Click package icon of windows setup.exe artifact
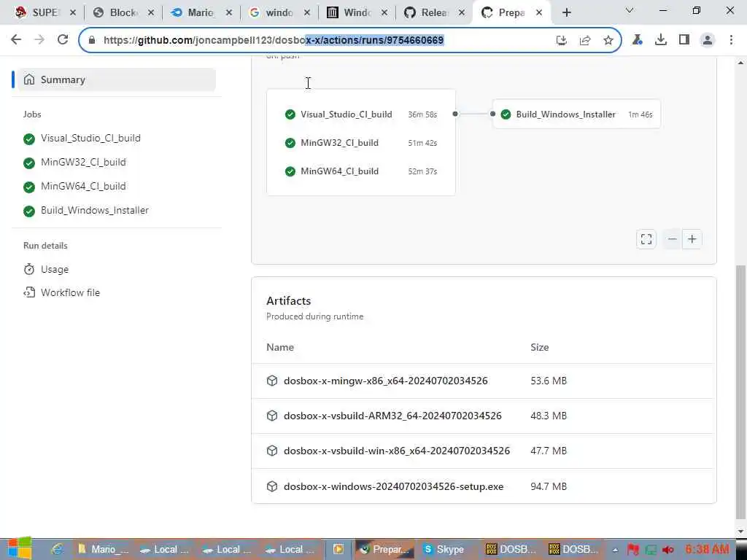The width and height of the screenshot is (747, 560). pyautogui.click(x=272, y=486)
